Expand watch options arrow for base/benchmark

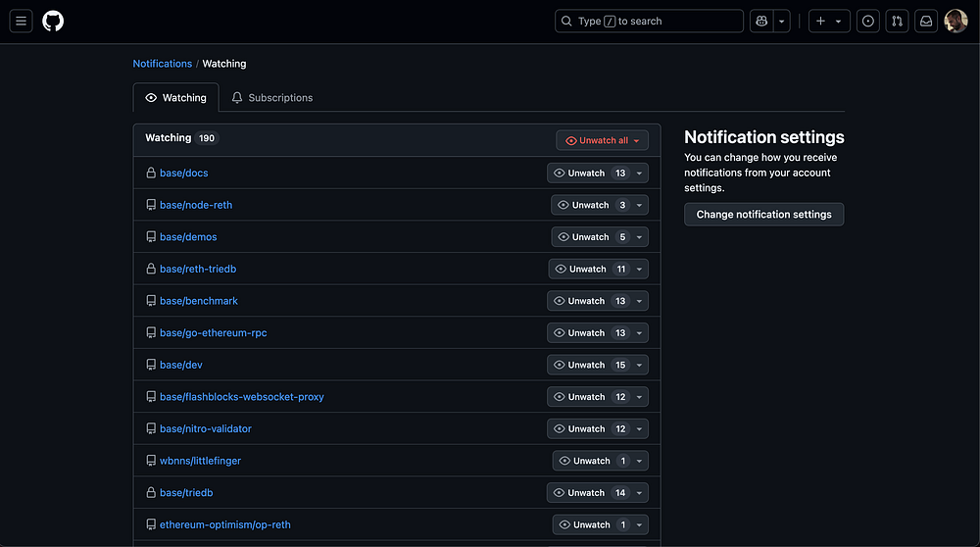click(639, 301)
